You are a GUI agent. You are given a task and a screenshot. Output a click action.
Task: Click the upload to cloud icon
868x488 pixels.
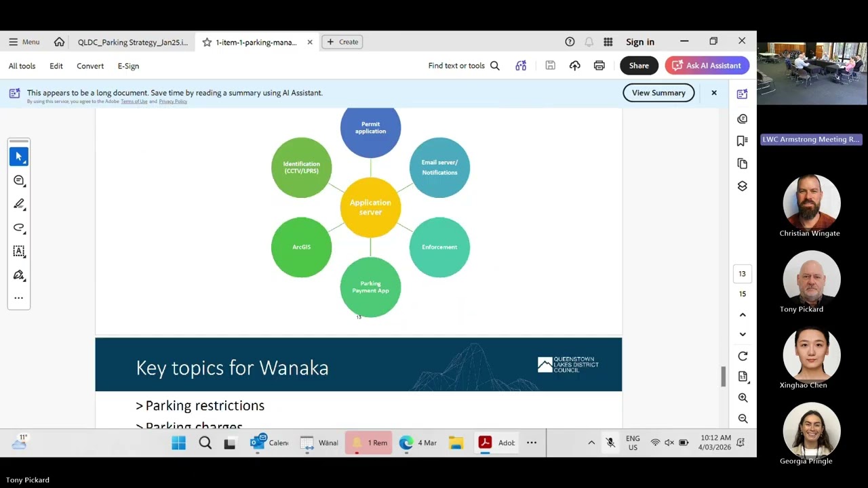575,66
